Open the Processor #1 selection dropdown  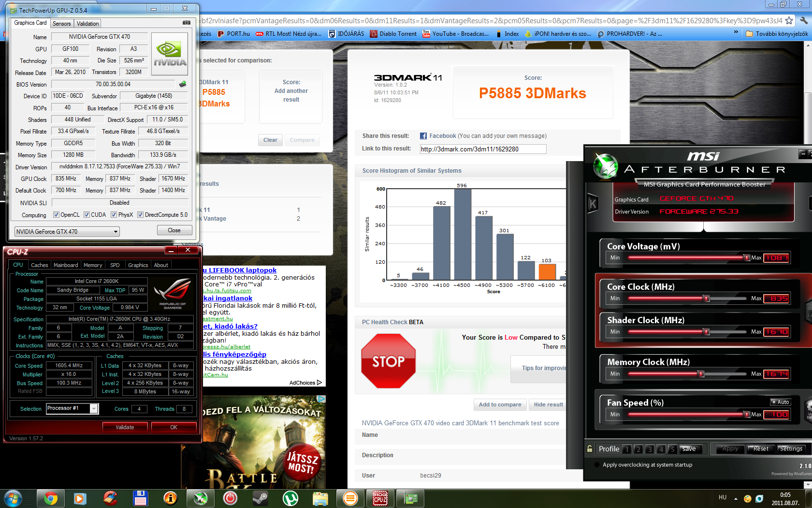click(x=72, y=409)
